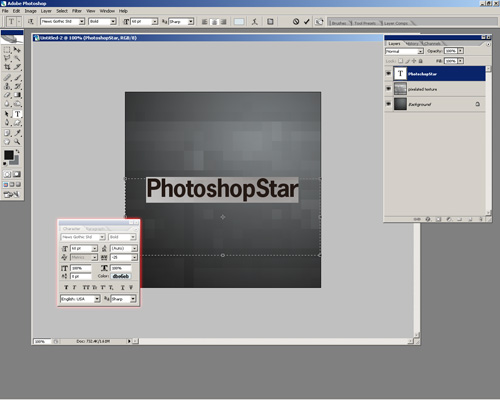Select the Crop tool
The width and height of the screenshot is (500, 400).
click(7, 67)
